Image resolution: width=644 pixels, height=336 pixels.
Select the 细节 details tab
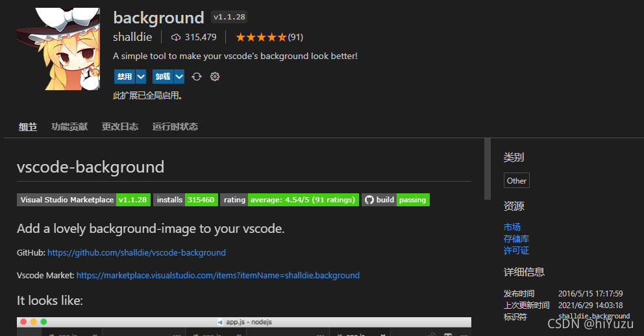(27, 126)
